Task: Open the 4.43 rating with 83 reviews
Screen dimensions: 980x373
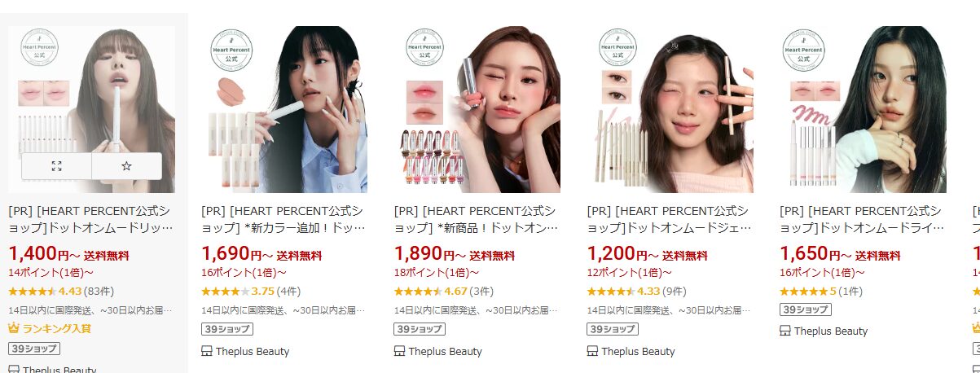Action: [x=61, y=291]
